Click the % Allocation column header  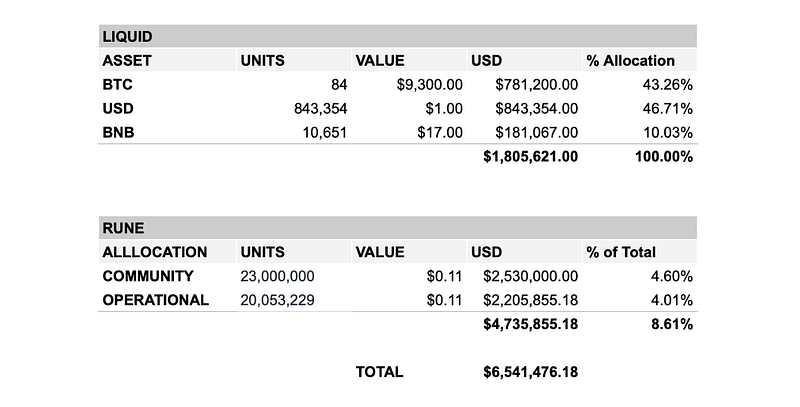pos(639,60)
